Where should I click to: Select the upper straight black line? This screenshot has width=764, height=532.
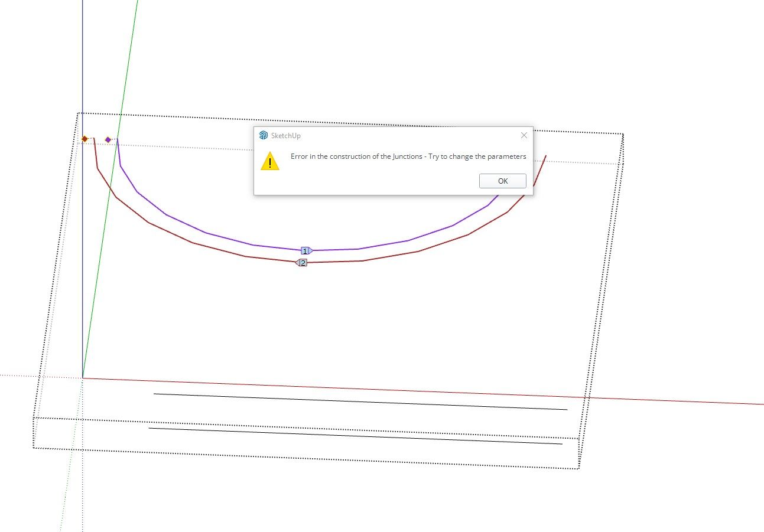[x=360, y=402]
